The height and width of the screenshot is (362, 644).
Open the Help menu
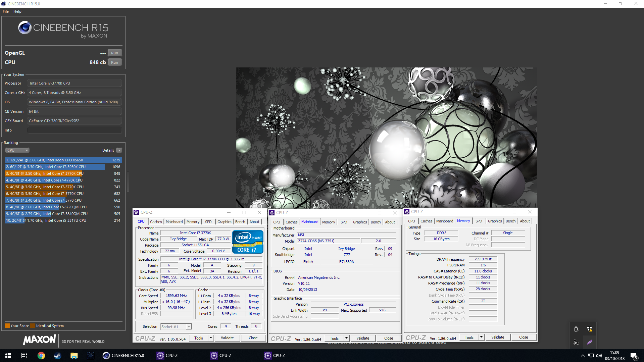[x=17, y=11]
